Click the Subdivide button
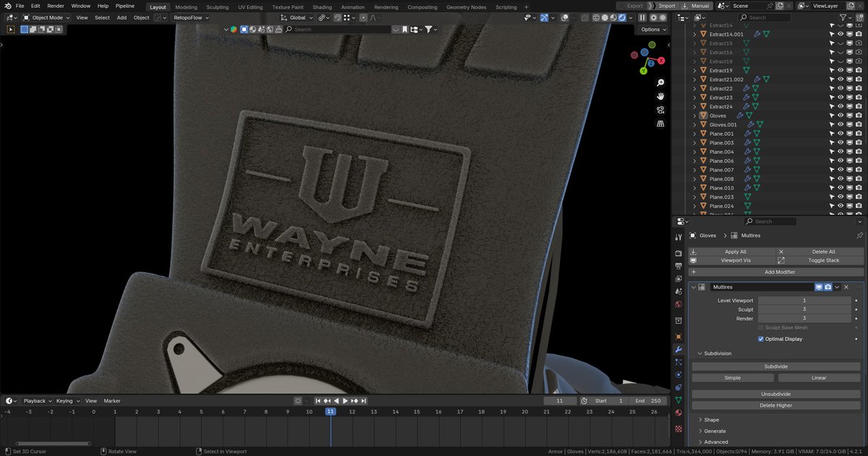The width and height of the screenshot is (868, 456). (776, 366)
